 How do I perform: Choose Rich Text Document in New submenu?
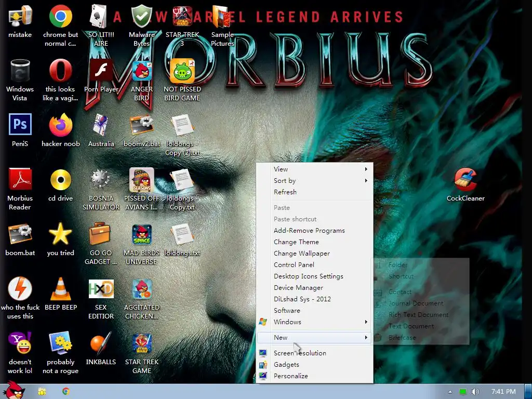[421, 314]
